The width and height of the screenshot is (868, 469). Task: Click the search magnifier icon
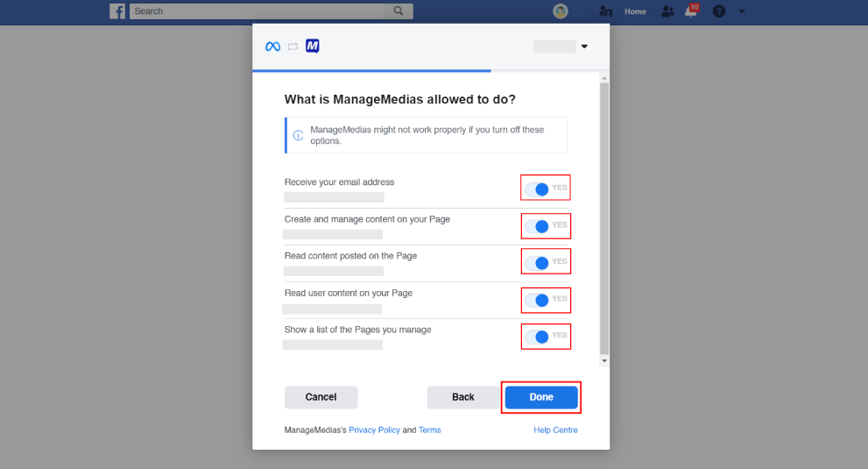coord(399,11)
